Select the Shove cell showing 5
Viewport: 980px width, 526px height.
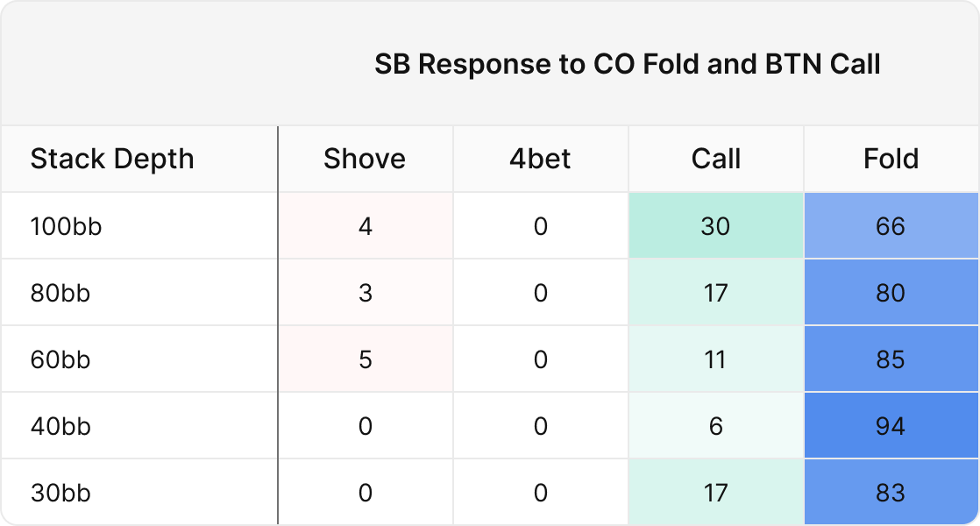click(365, 359)
